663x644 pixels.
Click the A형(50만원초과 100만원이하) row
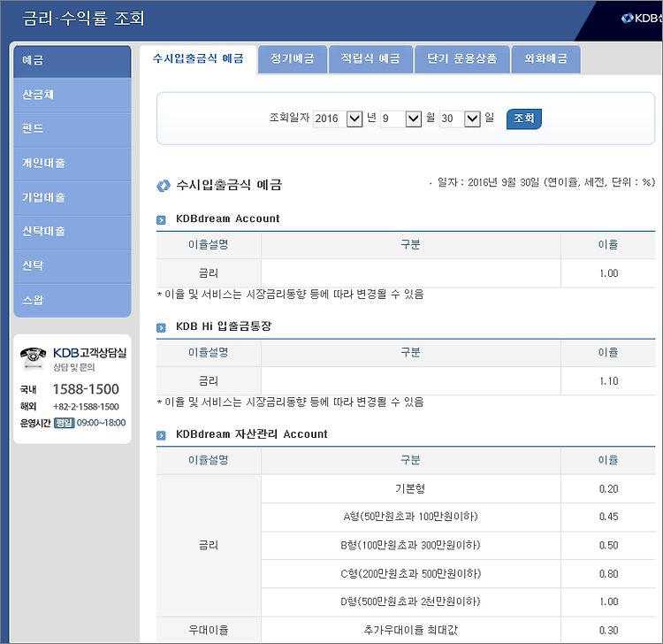pyautogui.click(x=410, y=517)
